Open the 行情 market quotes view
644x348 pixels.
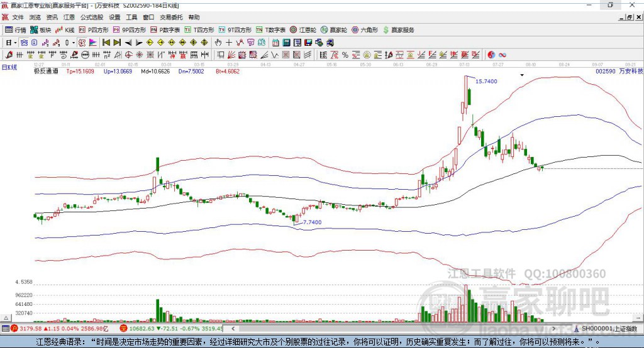(x=16, y=30)
